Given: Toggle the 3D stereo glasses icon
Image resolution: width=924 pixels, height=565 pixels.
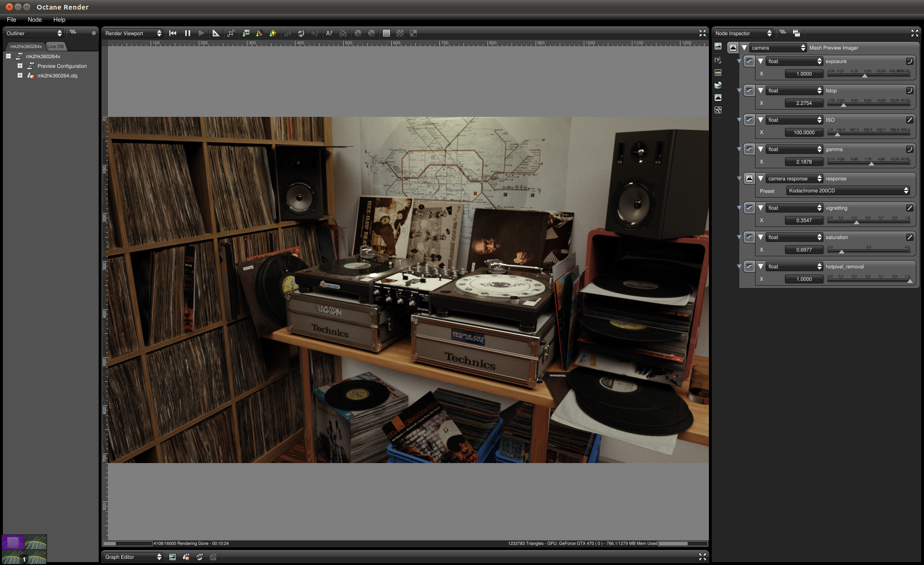Looking at the screenshot, I should point(343,33).
